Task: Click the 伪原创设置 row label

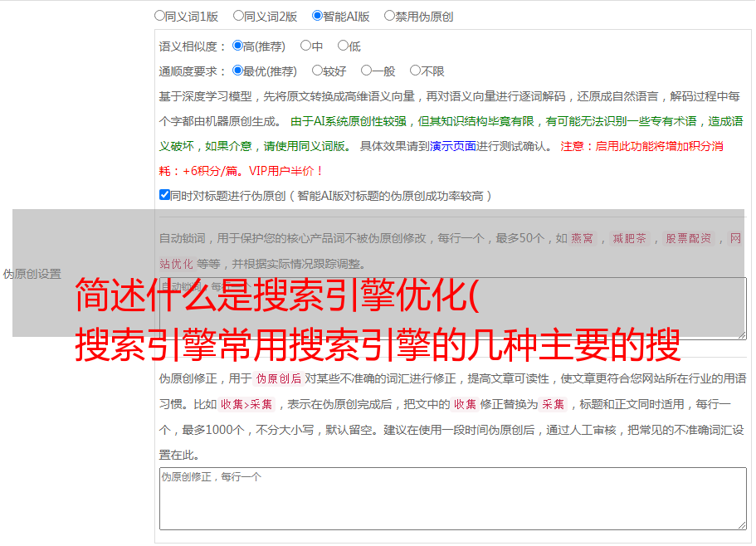Action: [x=32, y=274]
